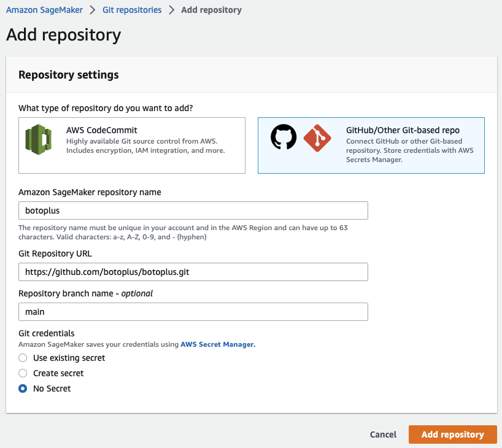This screenshot has height=448, width=502.
Task: Click the Add repository orange button
Action: click(x=452, y=434)
